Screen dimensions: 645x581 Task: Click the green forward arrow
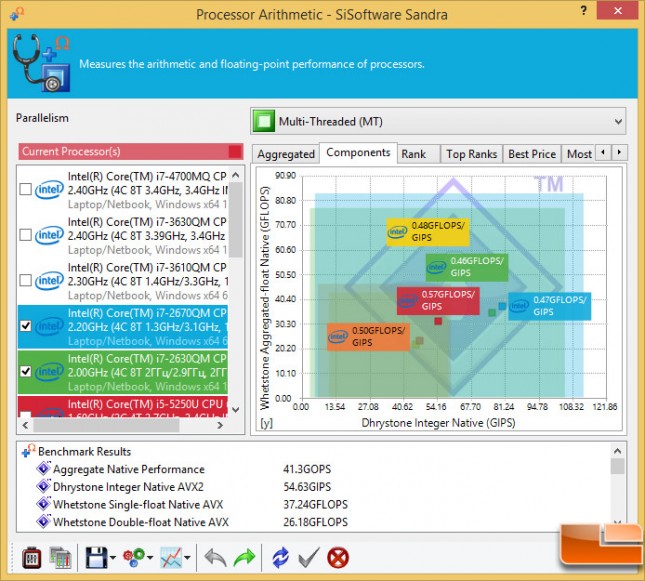245,558
